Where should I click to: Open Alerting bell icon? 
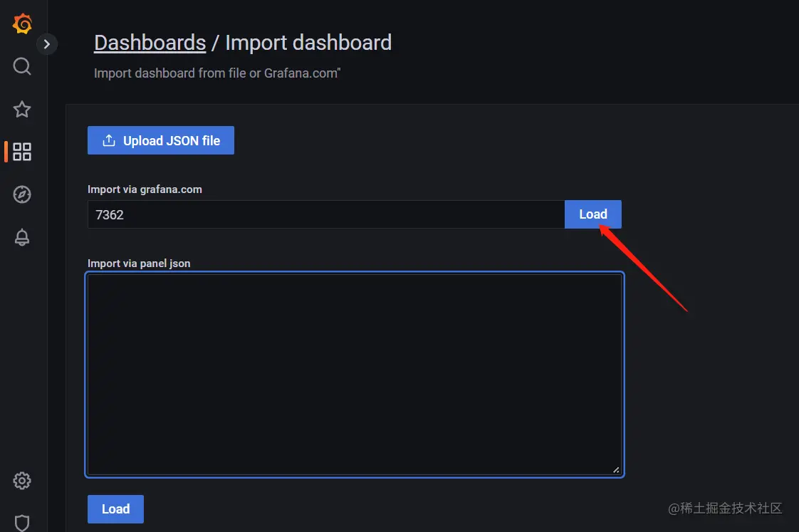click(x=22, y=237)
